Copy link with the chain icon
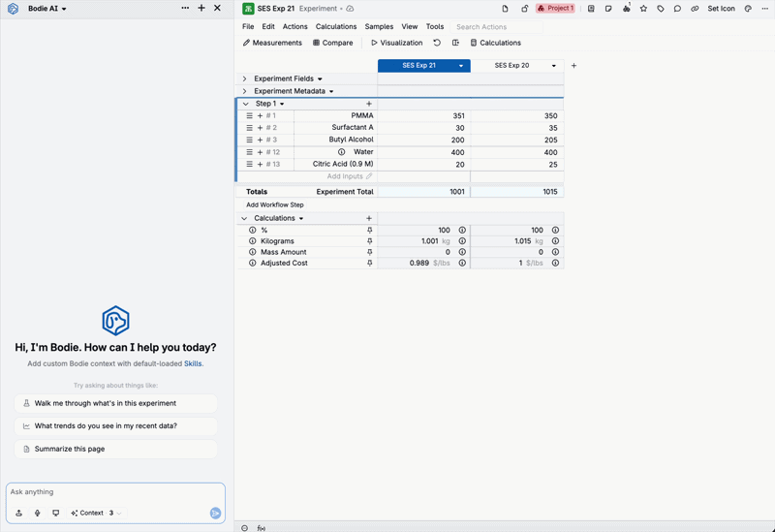 (695, 9)
